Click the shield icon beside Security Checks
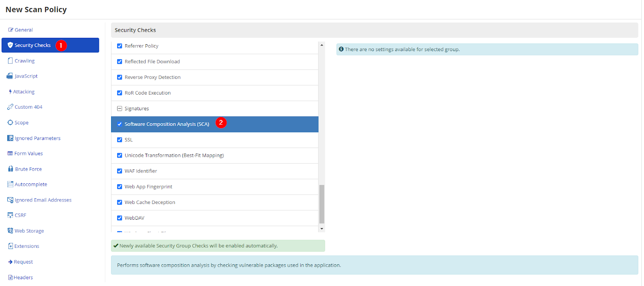 coord(10,45)
